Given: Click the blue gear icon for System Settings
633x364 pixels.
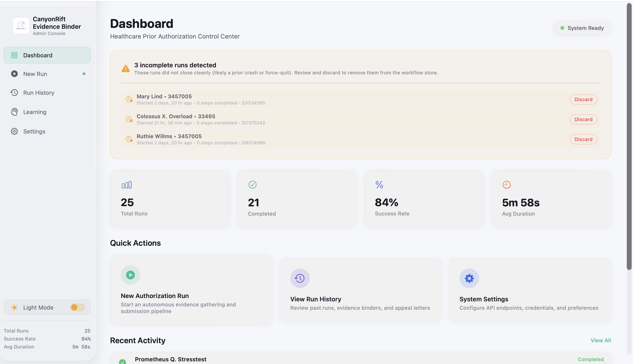Looking at the screenshot, I should tap(469, 278).
